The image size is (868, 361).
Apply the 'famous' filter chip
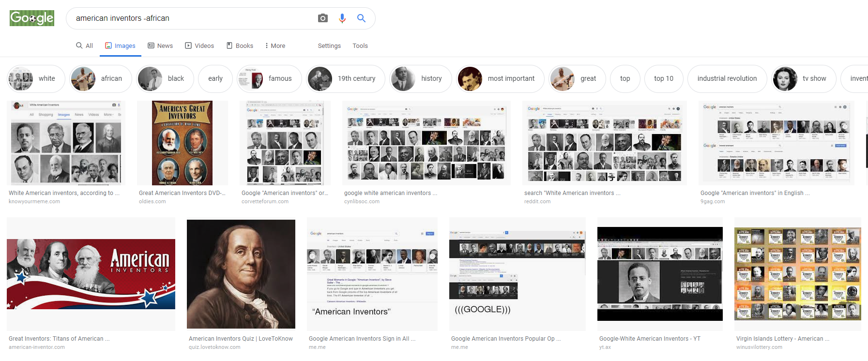[x=270, y=78]
